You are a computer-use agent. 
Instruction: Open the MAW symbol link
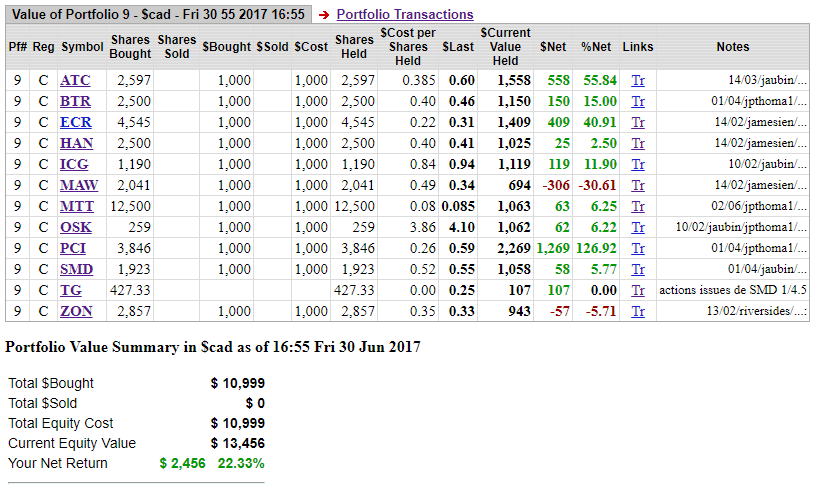click(x=79, y=185)
